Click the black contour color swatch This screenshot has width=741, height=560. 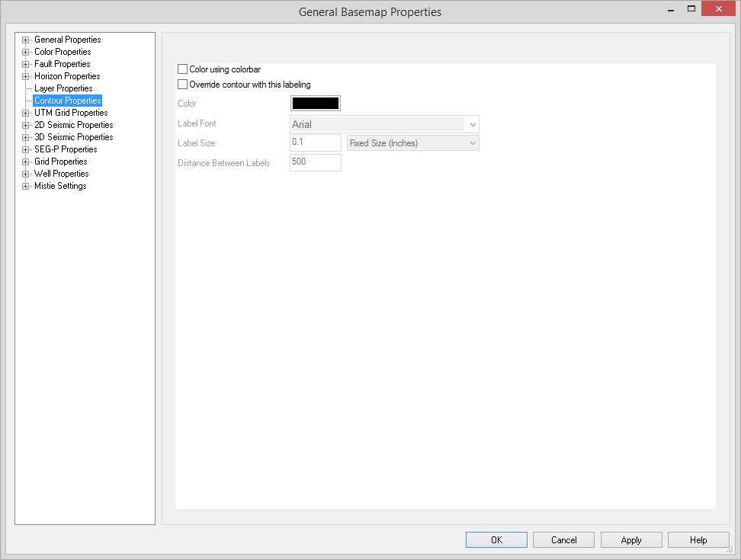[x=316, y=103]
